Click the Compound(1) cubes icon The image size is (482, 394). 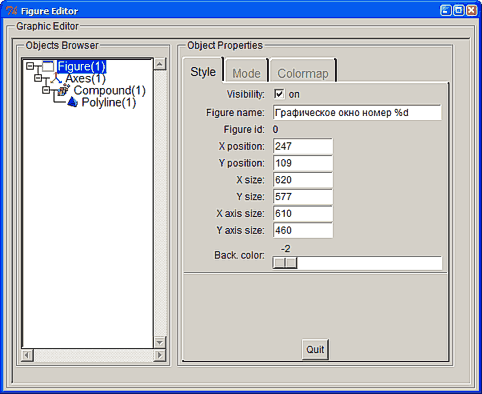coord(64,90)
